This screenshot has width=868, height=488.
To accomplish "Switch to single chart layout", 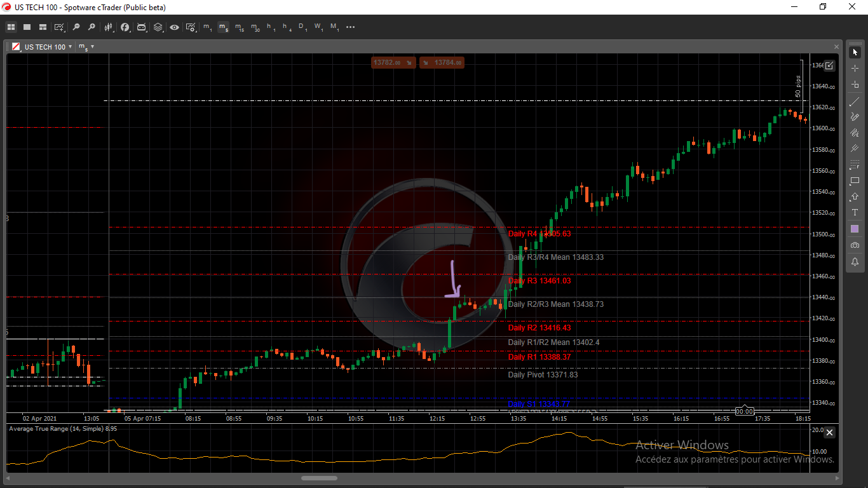I will click(27, 27).
